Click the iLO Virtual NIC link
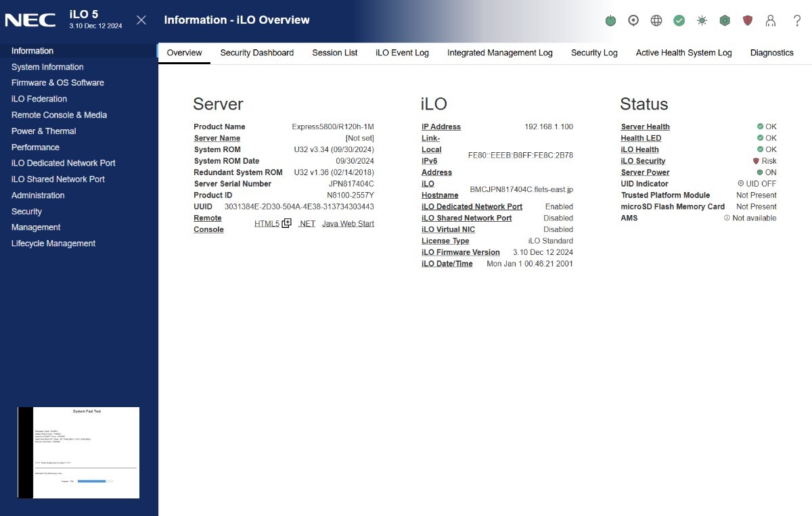The image size is (812, 516). (448, 229)
